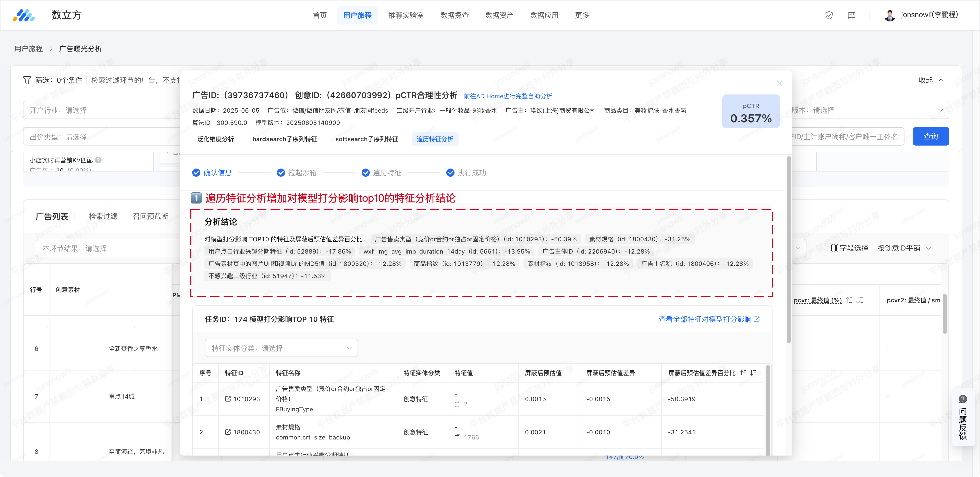Click the 遍历特征 step checkmark

click(366, 172)
